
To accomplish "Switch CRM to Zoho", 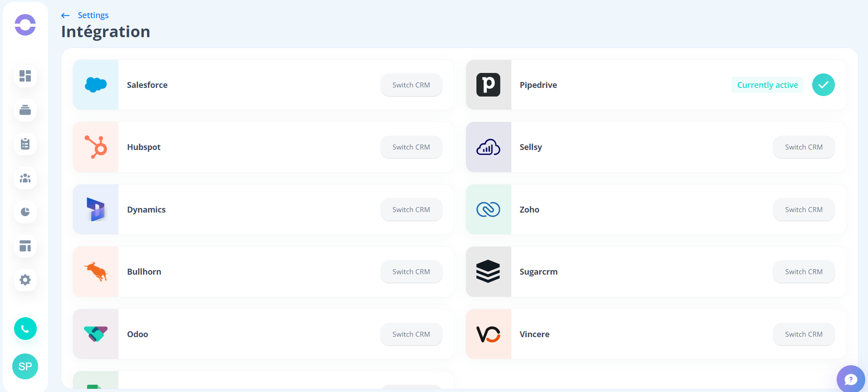I will [804, 209].
